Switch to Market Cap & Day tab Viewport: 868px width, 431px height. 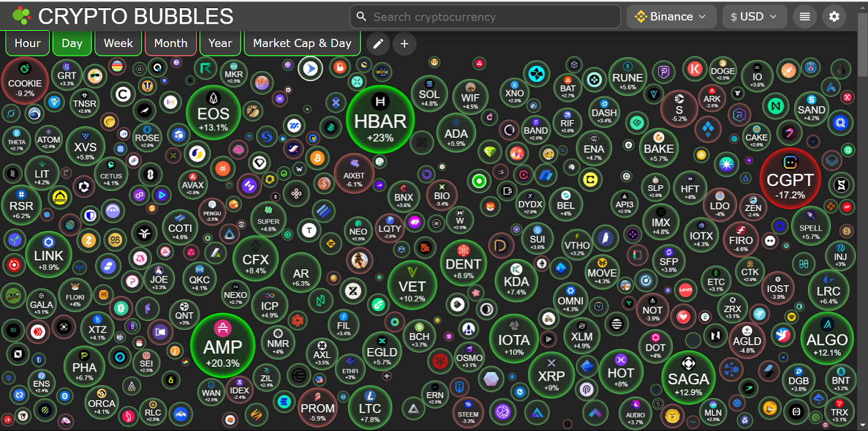pyautogui.click(x=302, y=43)
